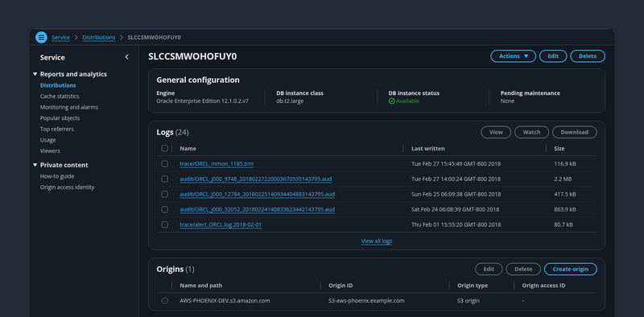Delete the SLCCSMWOHOFUY0 distribution
Viewport: 644px width, 317px height.
[588, 56]
